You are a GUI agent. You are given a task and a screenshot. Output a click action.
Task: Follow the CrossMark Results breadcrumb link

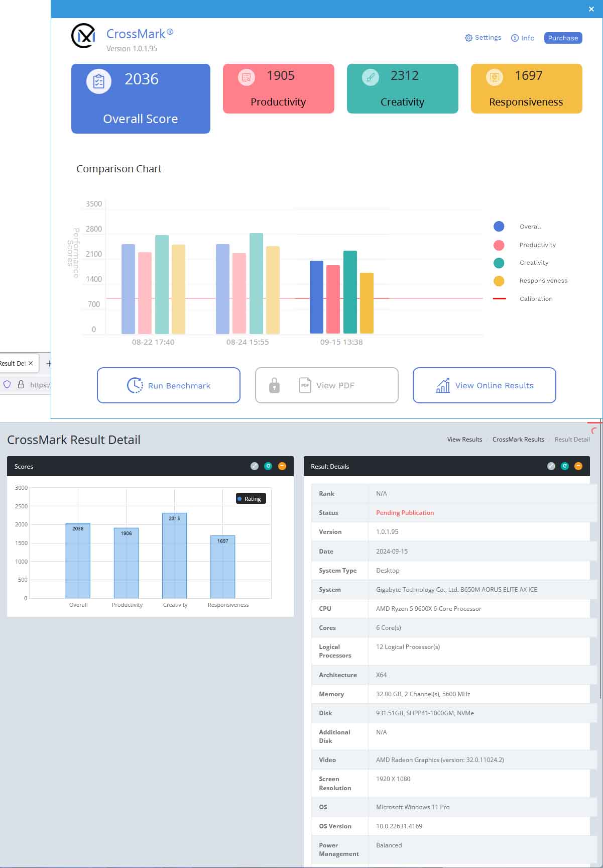tap(518, 440)
